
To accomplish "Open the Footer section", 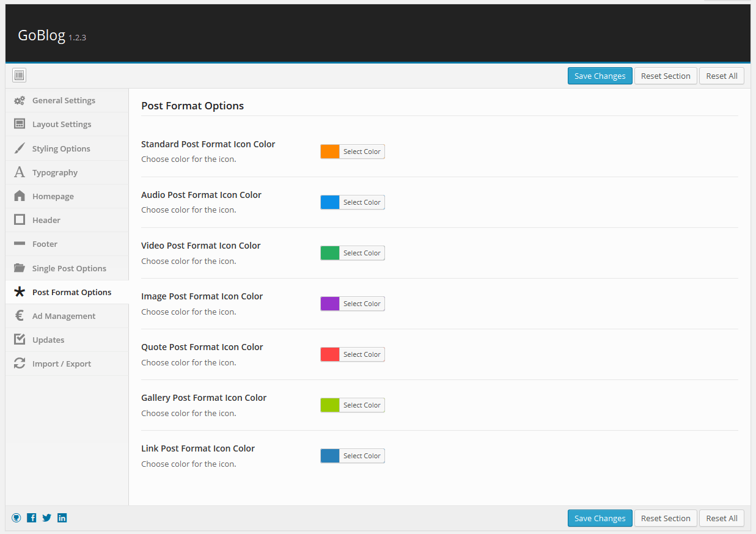I will [x=67, y=244].
